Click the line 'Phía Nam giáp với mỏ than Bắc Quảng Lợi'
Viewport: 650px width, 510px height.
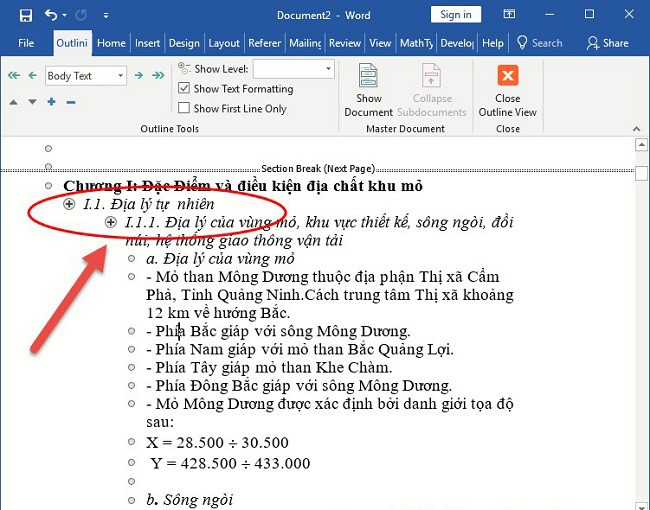coord(300,350)
